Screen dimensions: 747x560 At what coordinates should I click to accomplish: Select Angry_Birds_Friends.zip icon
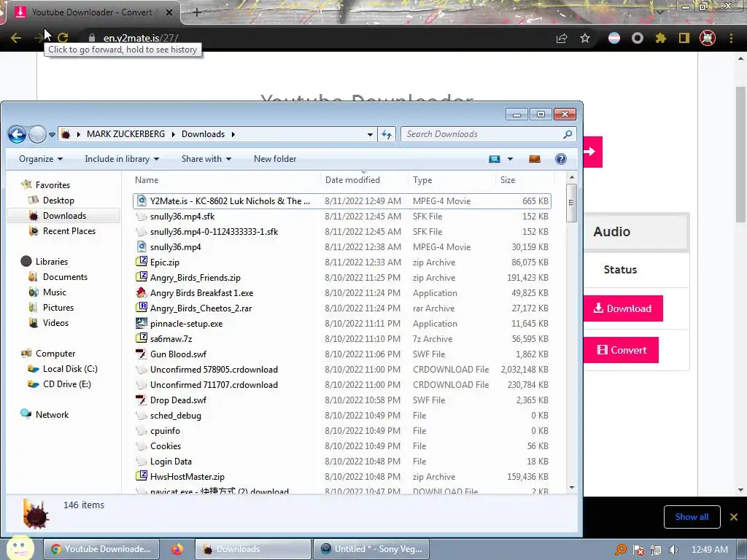142,277
